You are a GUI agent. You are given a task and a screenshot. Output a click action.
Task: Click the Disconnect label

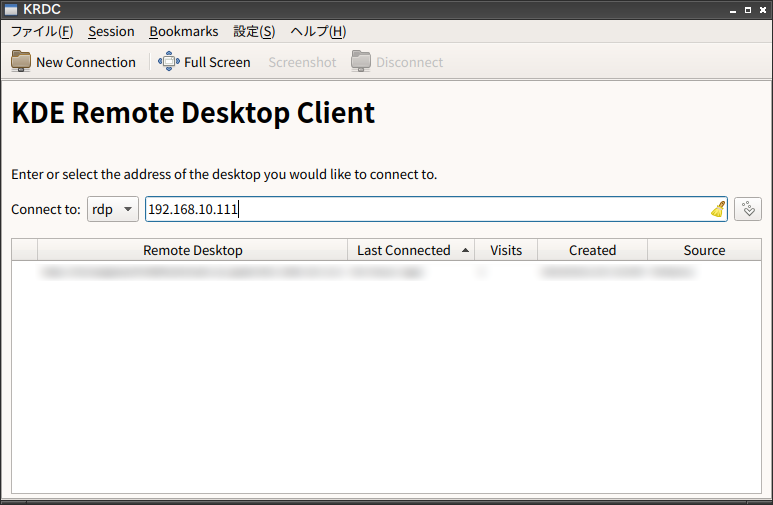410,62
